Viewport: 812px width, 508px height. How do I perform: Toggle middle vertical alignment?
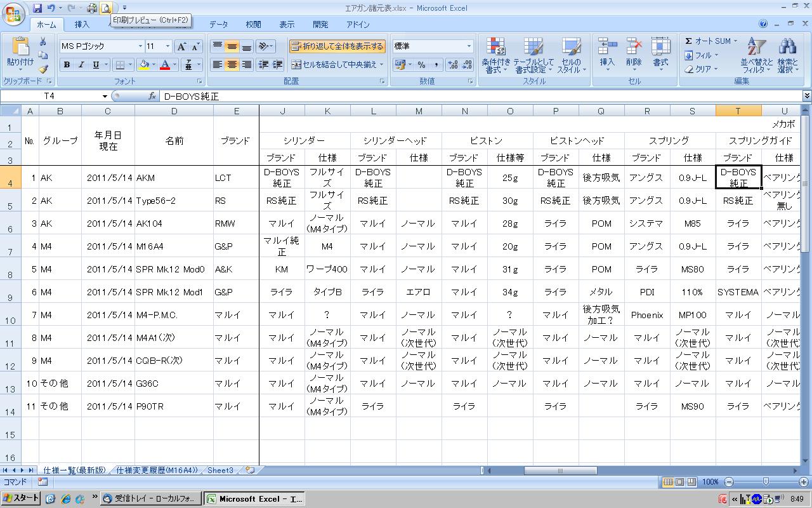[232, 46]
